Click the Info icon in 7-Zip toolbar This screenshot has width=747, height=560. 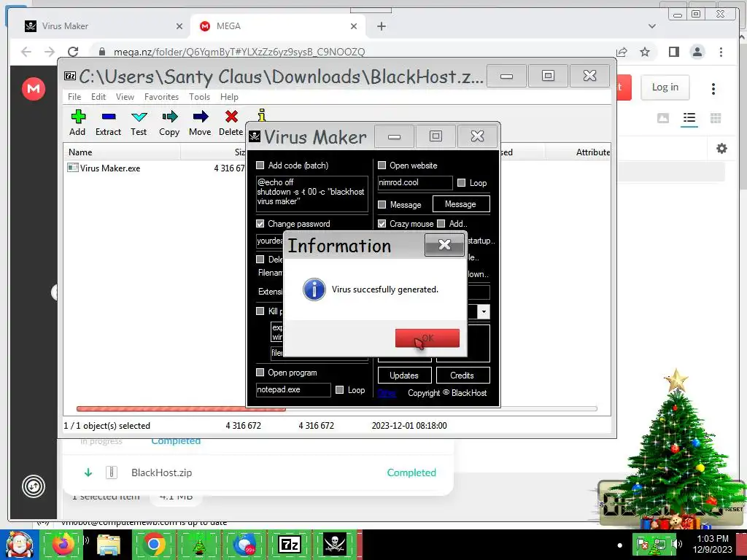tap(262, 114)
